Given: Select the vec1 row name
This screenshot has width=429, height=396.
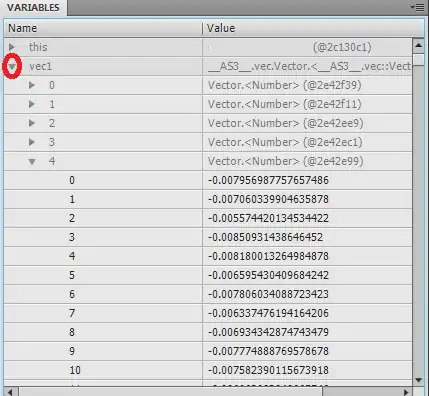Looking at the screenshot, I should [41, 66].
